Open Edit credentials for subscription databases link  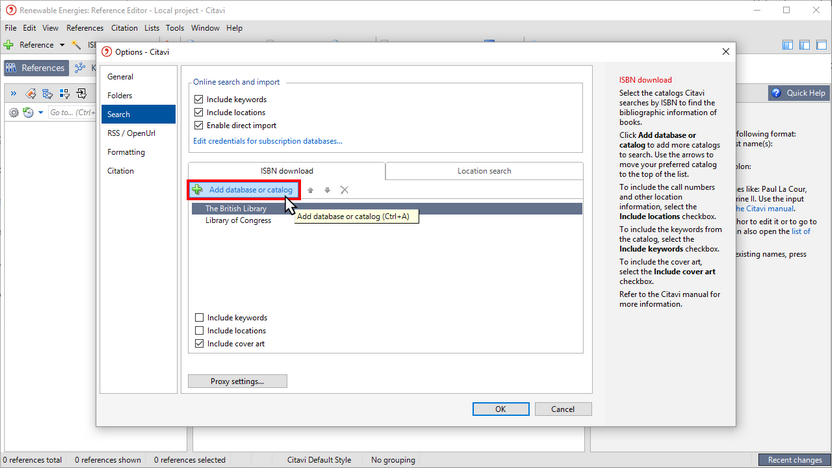(267, 141)
